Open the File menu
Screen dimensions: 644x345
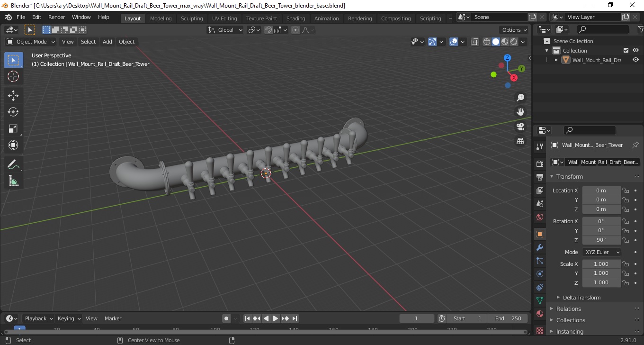(x=21, y=17)
